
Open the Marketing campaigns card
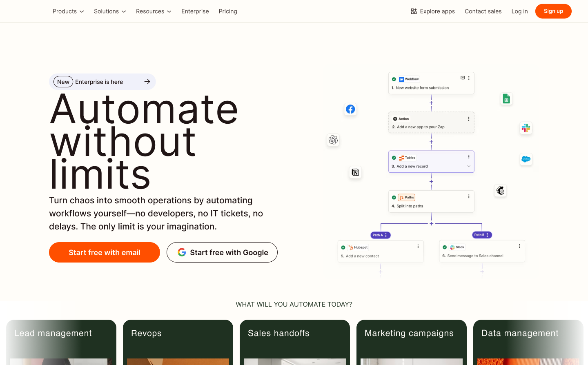[412, 342]
